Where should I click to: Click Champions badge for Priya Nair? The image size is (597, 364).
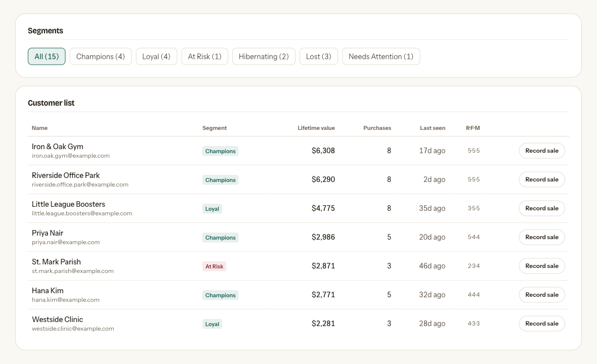click(221, 238)
